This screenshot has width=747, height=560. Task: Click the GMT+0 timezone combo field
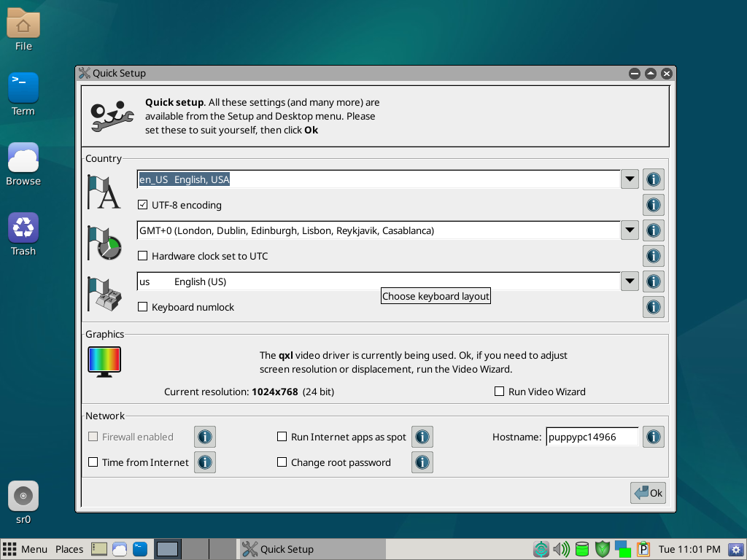(379, 230)
